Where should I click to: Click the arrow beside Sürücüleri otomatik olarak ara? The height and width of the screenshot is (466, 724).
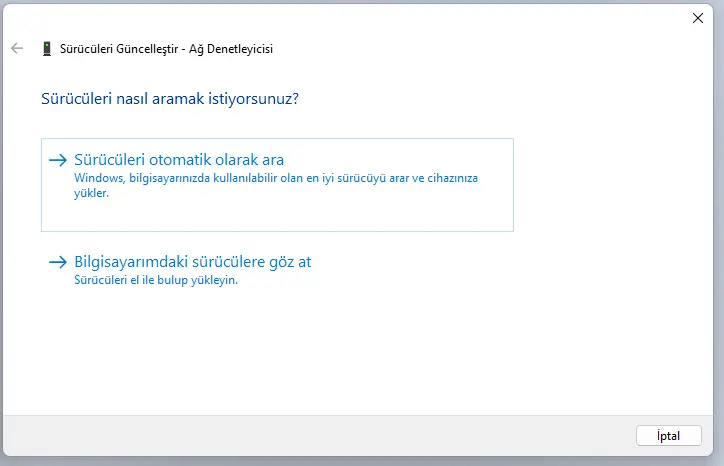(x=58, y=160)
